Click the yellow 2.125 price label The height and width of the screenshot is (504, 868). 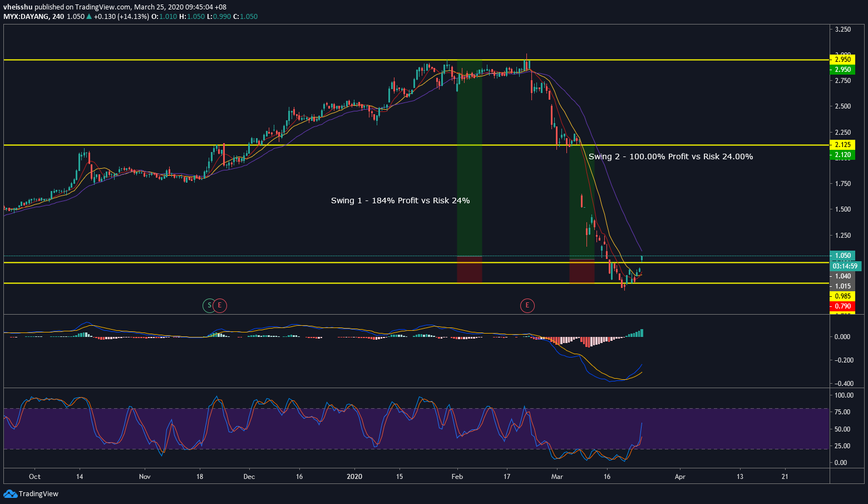tap(843, 145)
